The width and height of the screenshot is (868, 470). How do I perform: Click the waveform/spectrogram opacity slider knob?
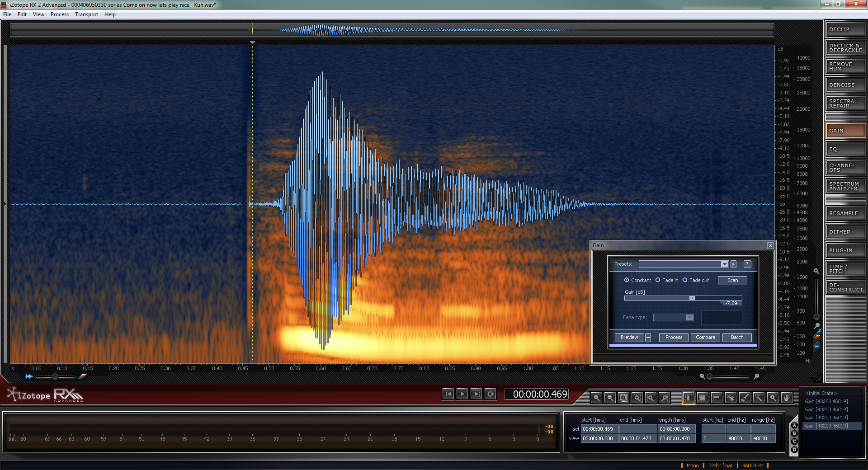(55, 376)
